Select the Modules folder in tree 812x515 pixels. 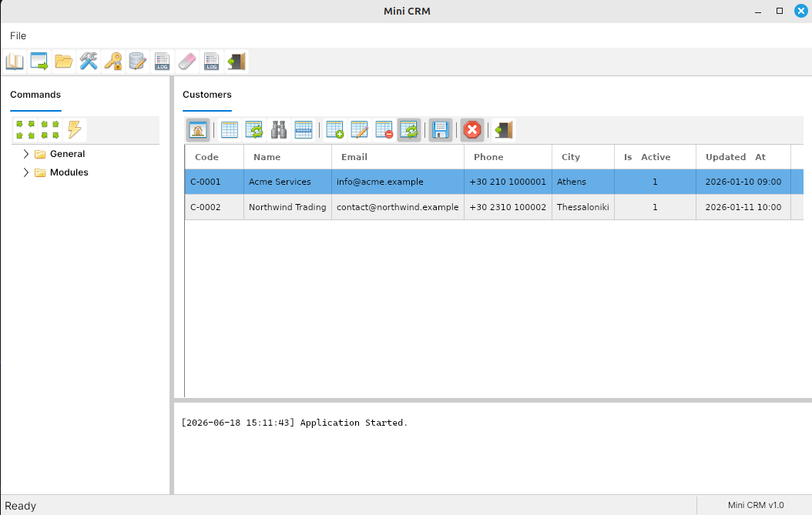click(69, 172)
